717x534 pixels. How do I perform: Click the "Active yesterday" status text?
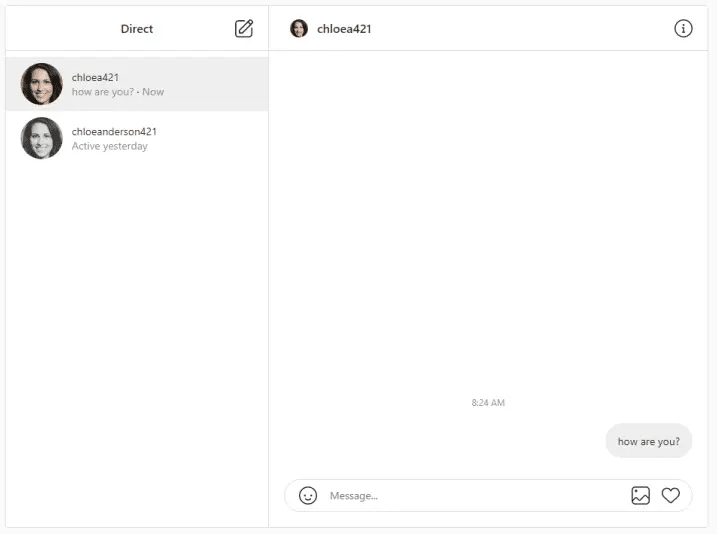click(x=109, y=146)
